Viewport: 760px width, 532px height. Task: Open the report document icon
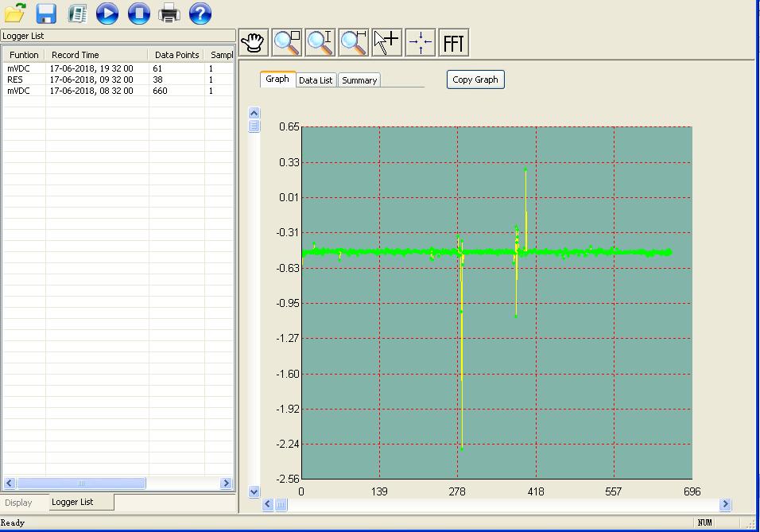(77, 14)
